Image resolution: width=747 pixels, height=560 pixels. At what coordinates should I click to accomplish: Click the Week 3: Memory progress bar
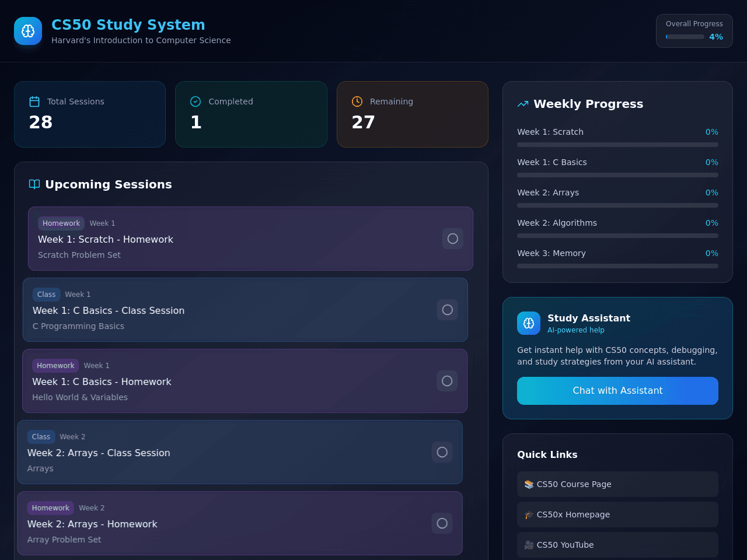617,266
